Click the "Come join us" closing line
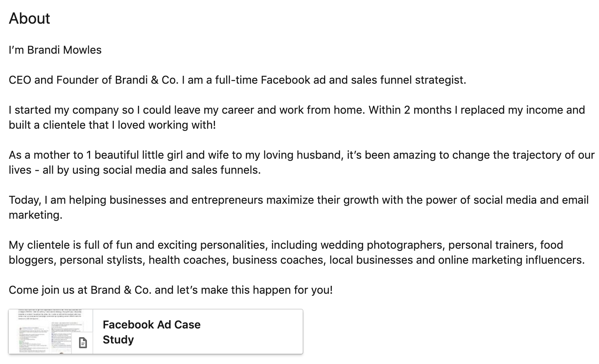 tap(171, 290)
